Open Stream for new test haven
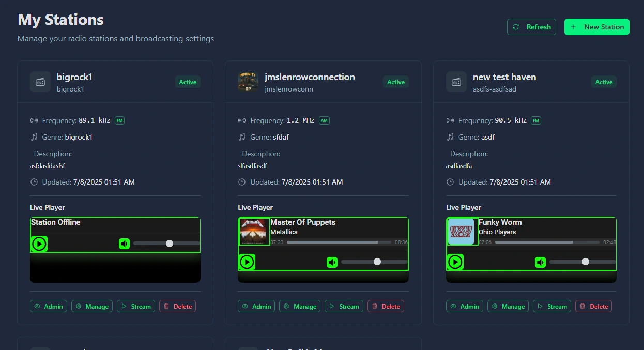This screenshot has width=644, height=350. coord(552,306)
